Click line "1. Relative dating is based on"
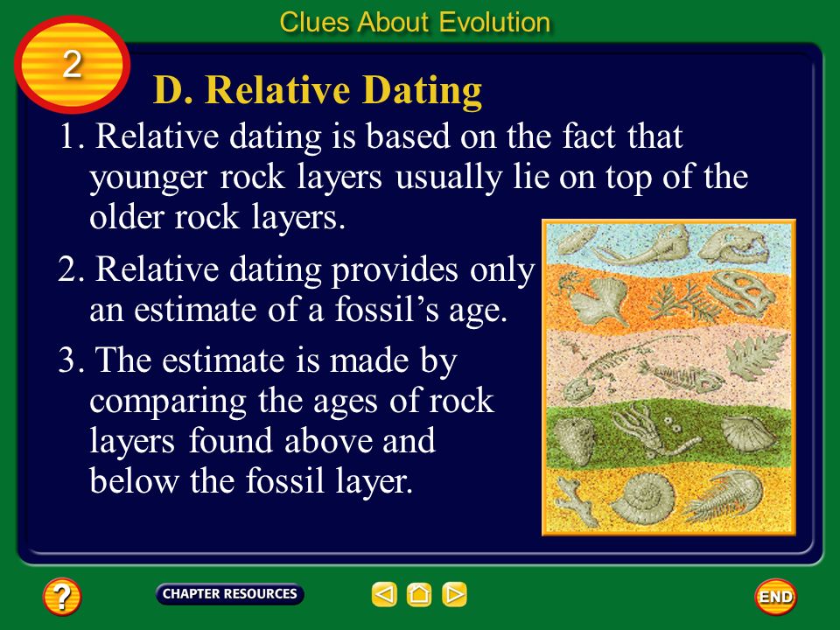The image size is (840, 630). (371, 136)
